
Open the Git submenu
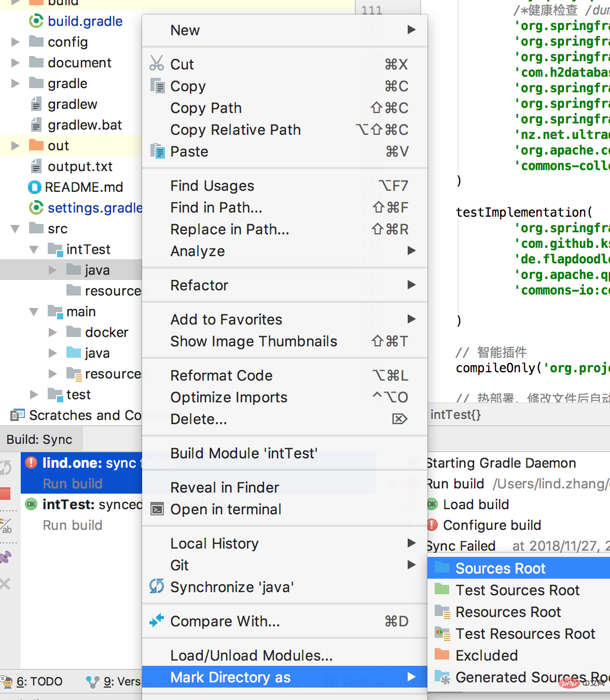click(x=285, y=565)
